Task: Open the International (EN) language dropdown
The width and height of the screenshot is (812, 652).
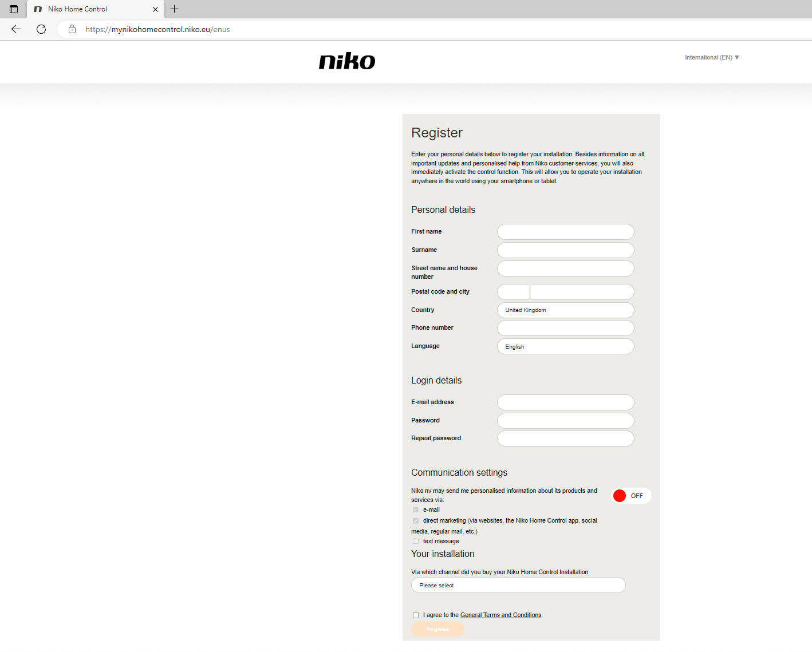Action: point(711,57)
